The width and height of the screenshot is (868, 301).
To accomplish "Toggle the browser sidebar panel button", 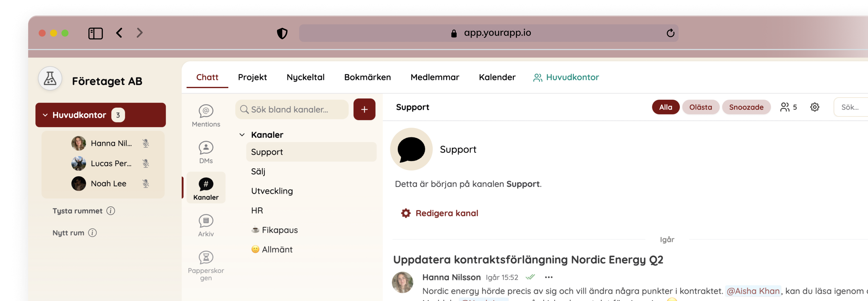I will (95, 33).
